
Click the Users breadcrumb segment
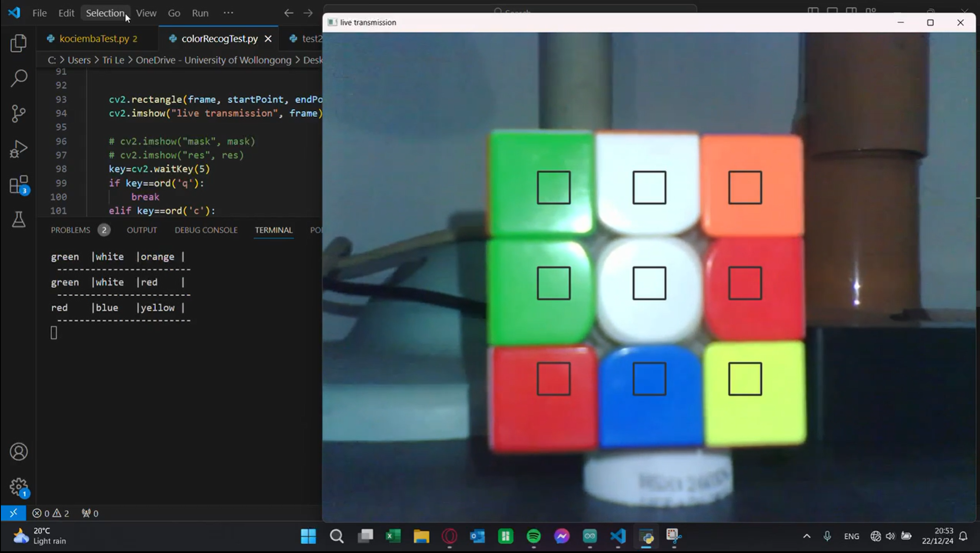tap(79, 60)
